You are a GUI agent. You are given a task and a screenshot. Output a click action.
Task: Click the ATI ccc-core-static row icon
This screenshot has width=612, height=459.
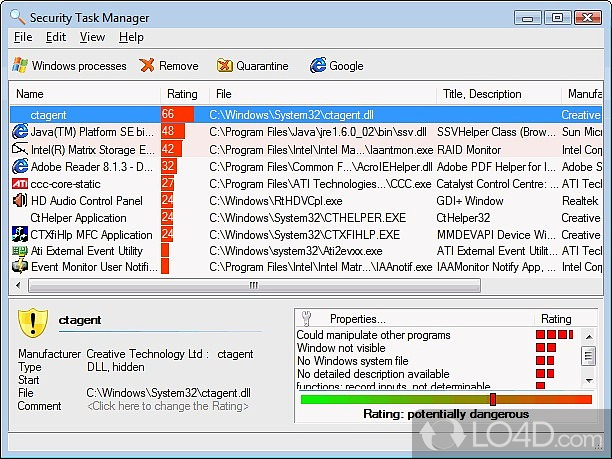pos(20,183)
